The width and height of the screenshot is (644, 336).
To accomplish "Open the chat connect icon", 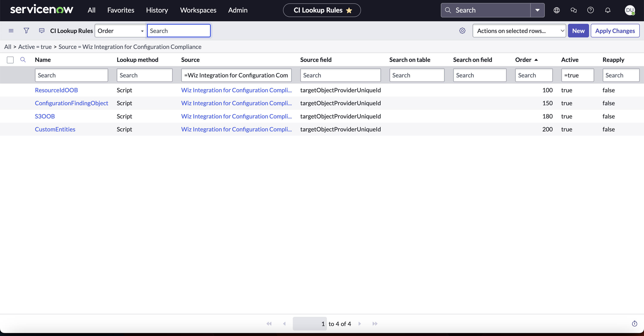I will pyautogui.click(x=574, y=10).
